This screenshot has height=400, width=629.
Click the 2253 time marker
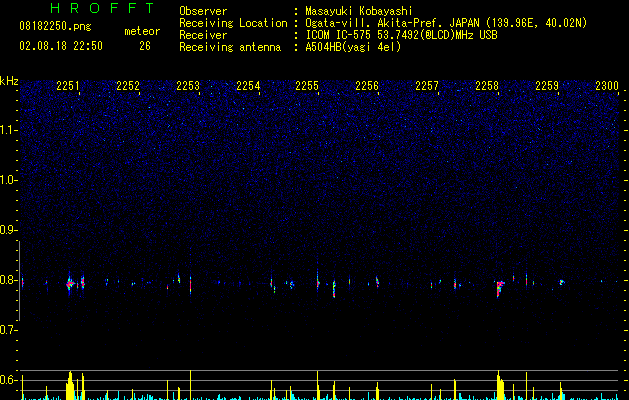[x=188, y=86]
